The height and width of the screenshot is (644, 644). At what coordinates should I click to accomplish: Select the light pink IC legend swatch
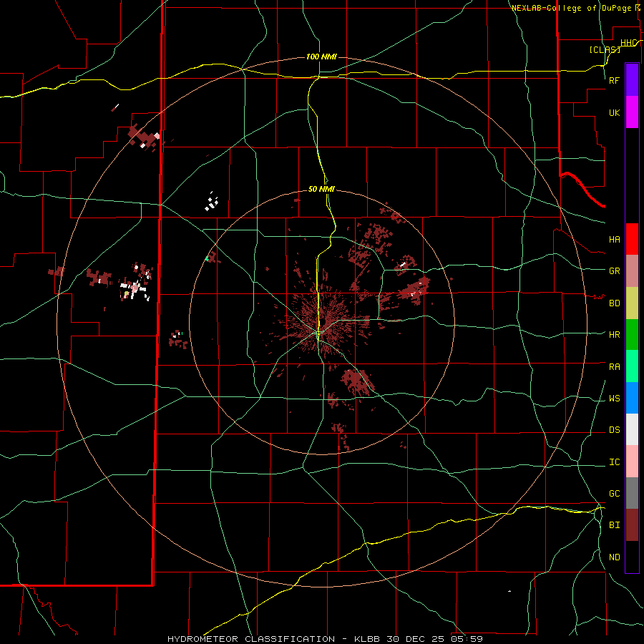(632, 462)
